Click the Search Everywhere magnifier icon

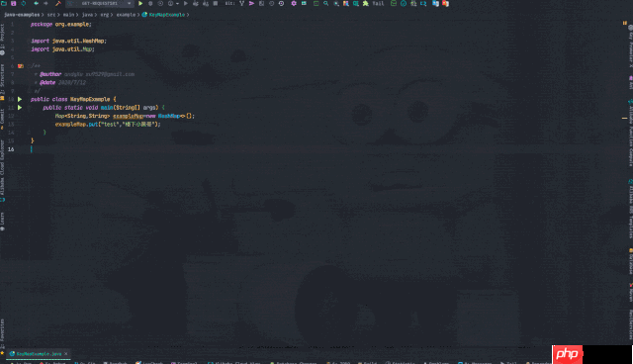coord(325,4)
